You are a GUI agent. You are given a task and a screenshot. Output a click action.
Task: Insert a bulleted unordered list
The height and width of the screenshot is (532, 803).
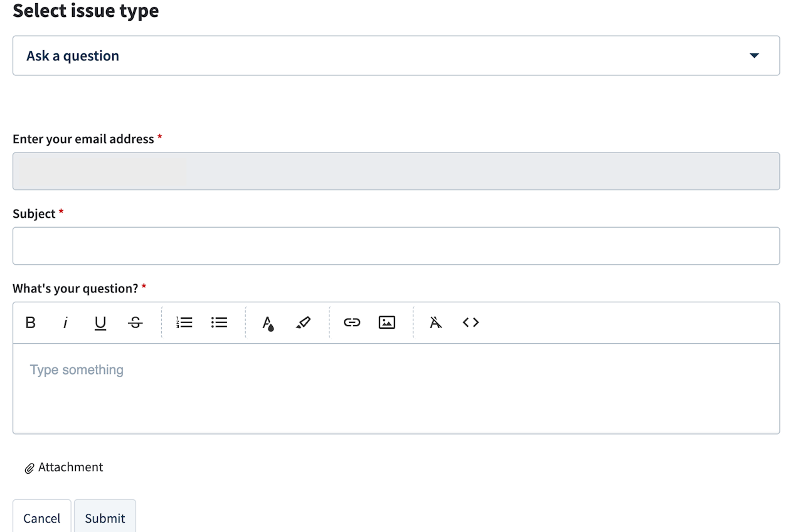point(219,322)
